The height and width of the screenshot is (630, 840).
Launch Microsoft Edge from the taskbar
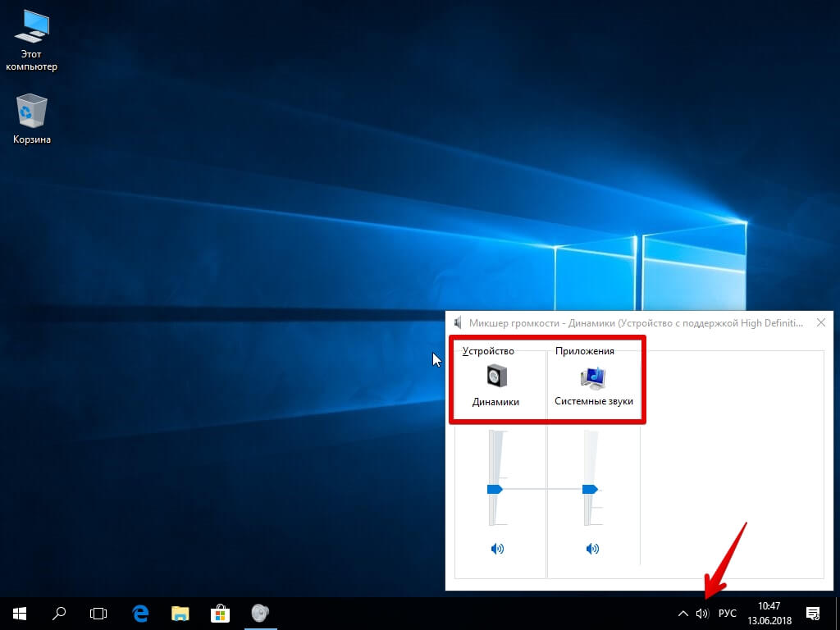pos(140,613)
